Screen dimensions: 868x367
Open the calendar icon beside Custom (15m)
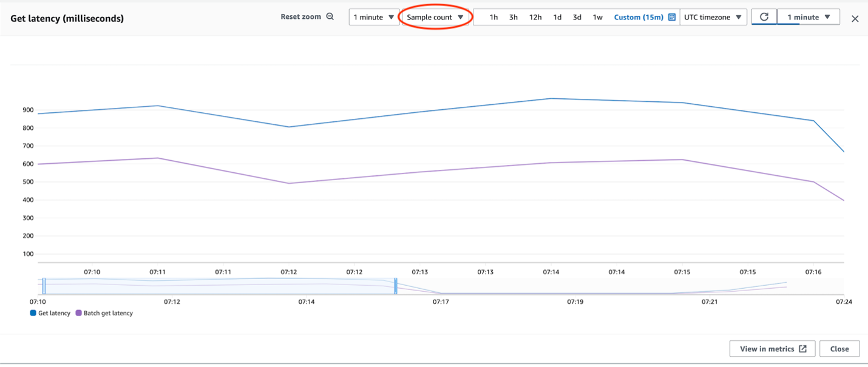pos(671,17)
